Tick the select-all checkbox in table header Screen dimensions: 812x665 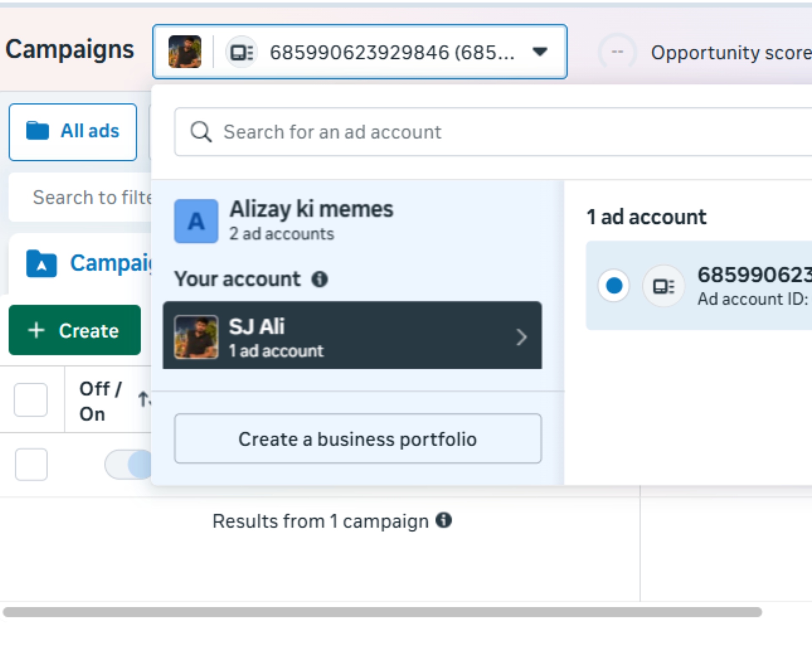pos(31,399)
